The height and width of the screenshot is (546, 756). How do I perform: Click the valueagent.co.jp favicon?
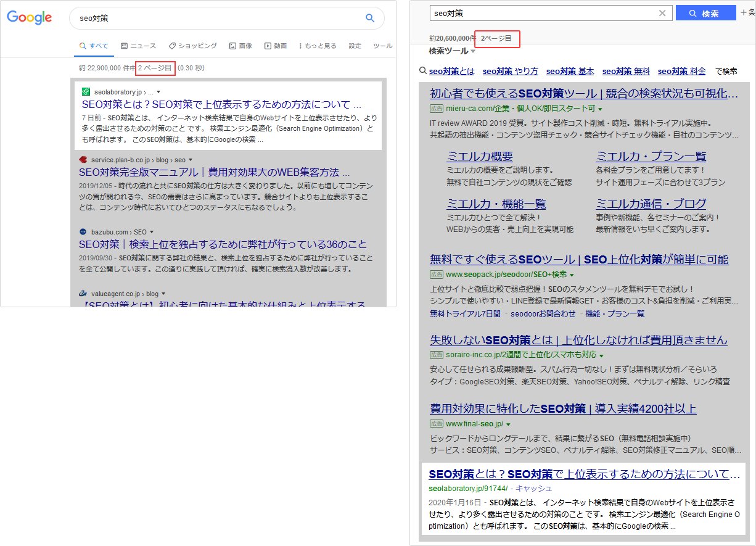coord(83,294)
